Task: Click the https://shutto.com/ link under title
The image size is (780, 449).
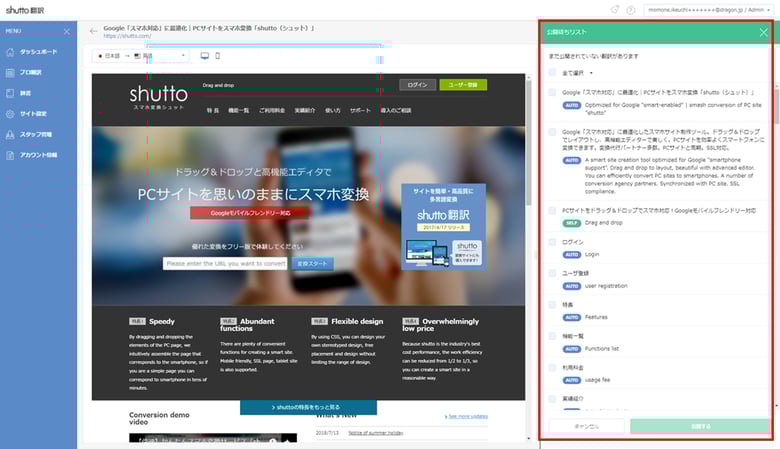Action: click(x=127, y=36)
